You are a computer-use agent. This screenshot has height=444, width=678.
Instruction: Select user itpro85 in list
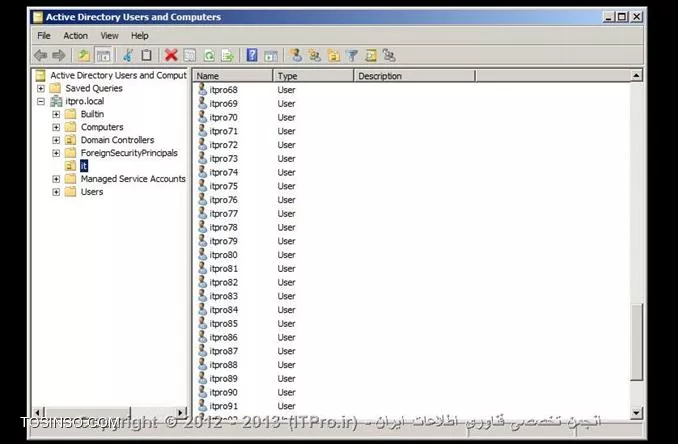click(x=223, y=323)
